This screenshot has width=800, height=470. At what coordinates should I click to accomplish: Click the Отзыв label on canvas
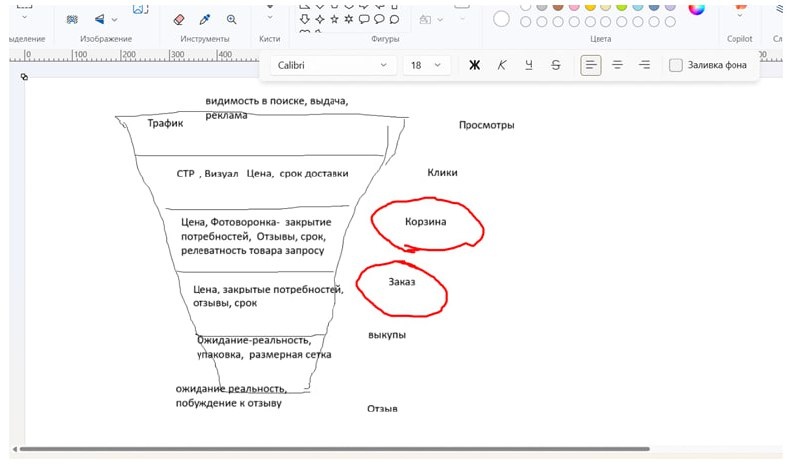(382, 409)
